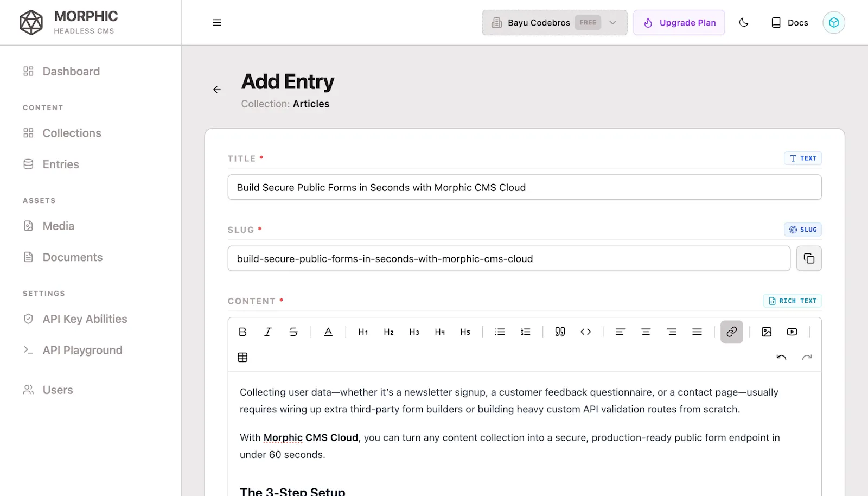Insert a numbered list
Viewport: 868px width, 496px height.
point(525,332)
